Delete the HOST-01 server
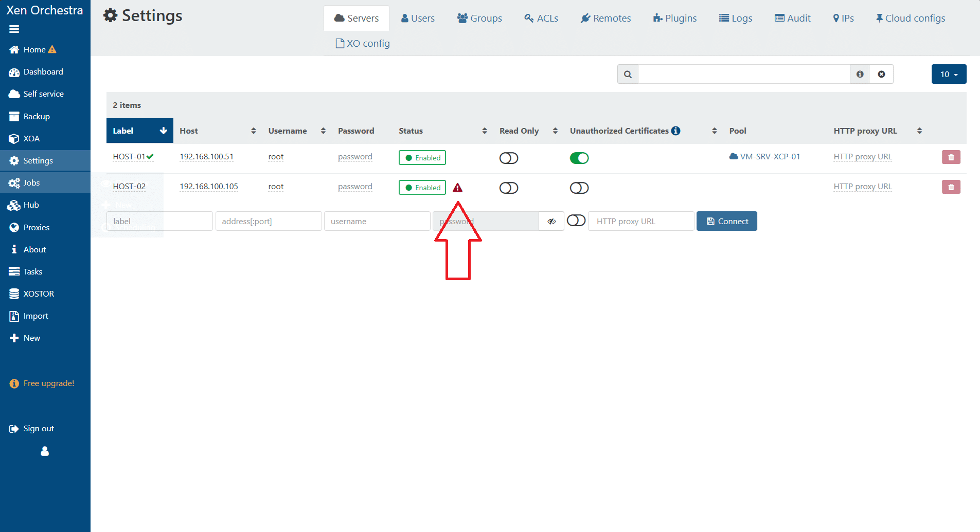The width and height of the screenshot is (980, 532). (x=951, y=157)
